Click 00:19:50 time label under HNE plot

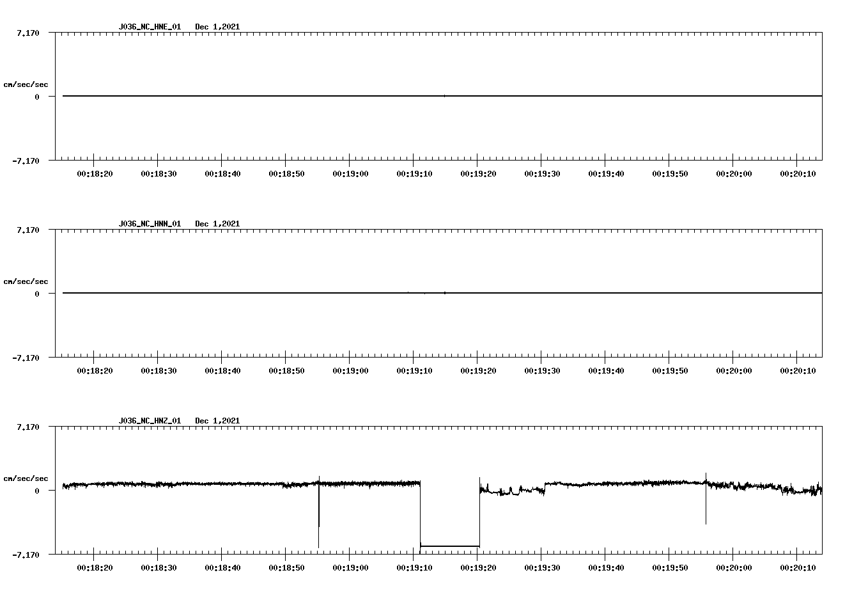click(x=670, y=174)
